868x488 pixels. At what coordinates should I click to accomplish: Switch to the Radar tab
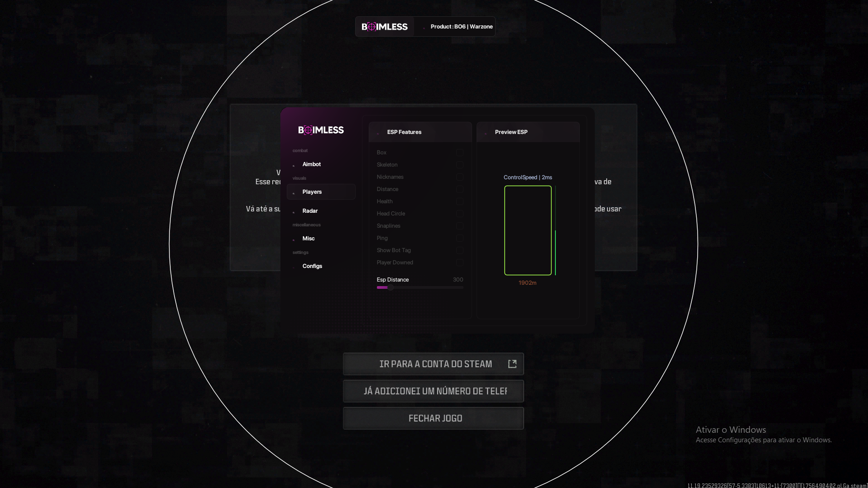tap(321, 211)
